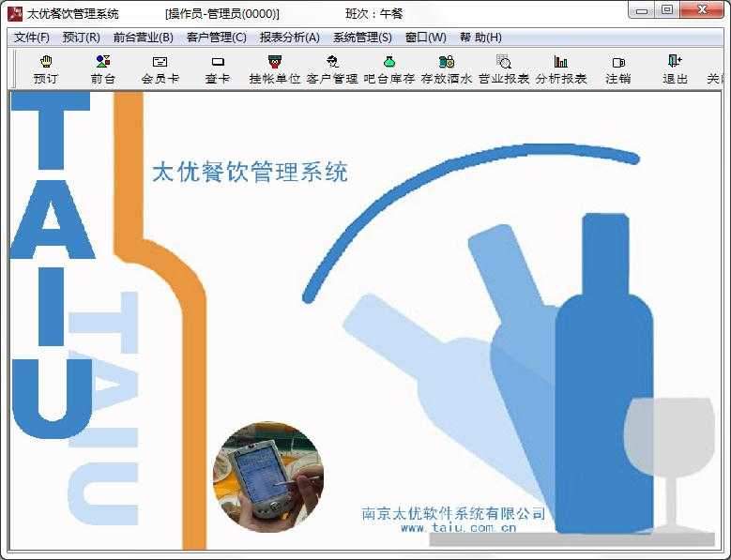The height and width of the screenshot is (560, 731).
Task: Open the 文件(F) menu
Action: tap(31, 38)
